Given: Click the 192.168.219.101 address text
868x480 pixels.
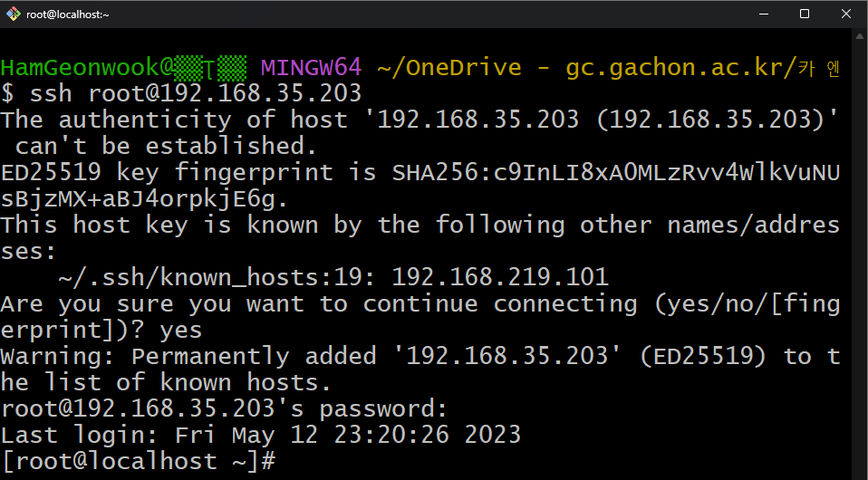Looking at the screenshot, I should point(500,277).
